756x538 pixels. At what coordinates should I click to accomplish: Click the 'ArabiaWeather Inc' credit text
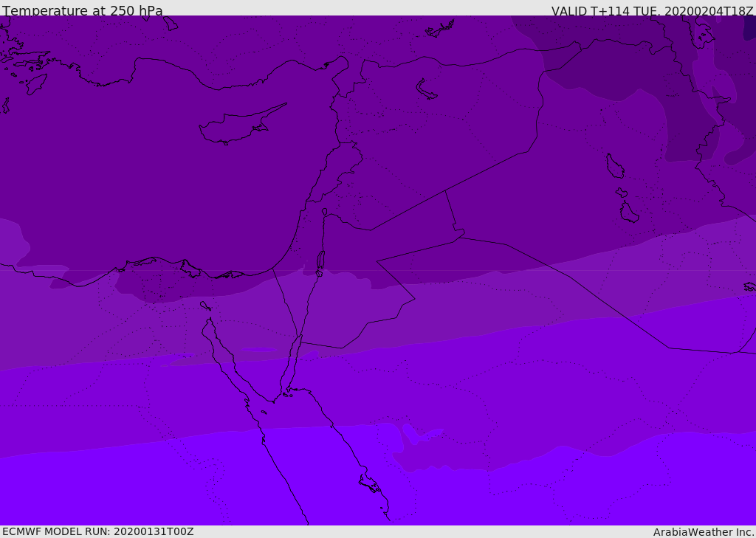704,532
